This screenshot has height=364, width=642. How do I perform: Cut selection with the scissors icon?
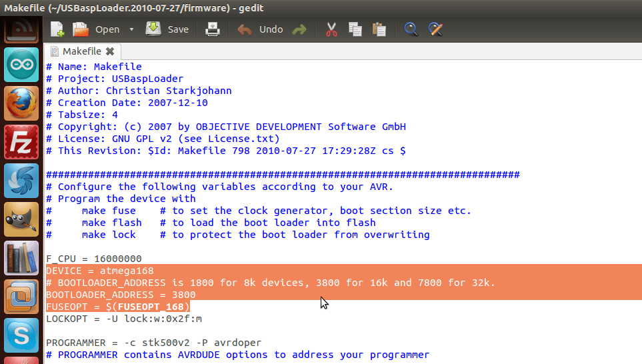point(331,29)
